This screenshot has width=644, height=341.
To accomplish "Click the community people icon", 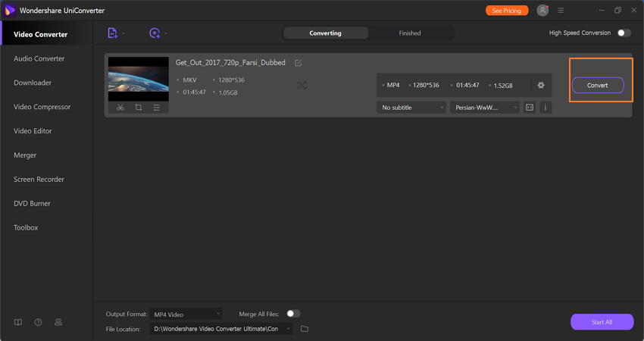I will (58, 322).
